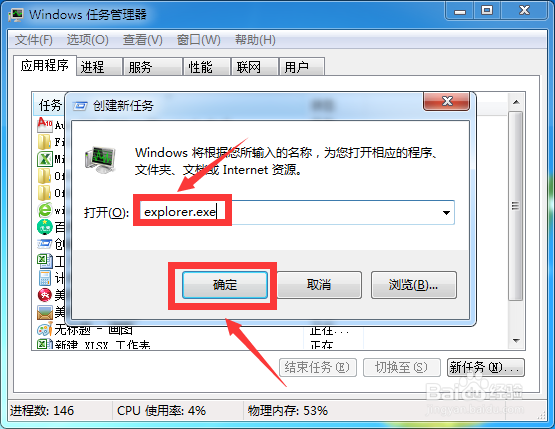Open file browser via 浏览(B)... button
The width and height of the screenshot is (555, 429).
click(x=413, y=285)
